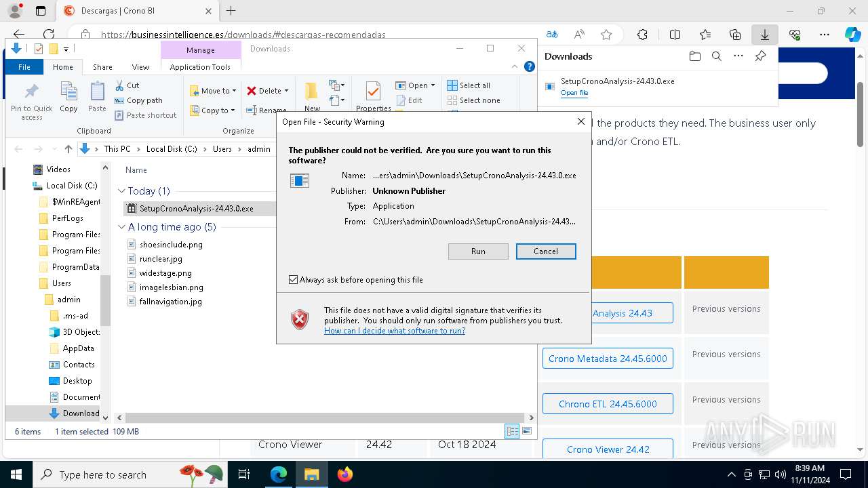Switch to large icons view in Explorer
Viewport: 868px width, 488px height.
(x=527, y=431)
